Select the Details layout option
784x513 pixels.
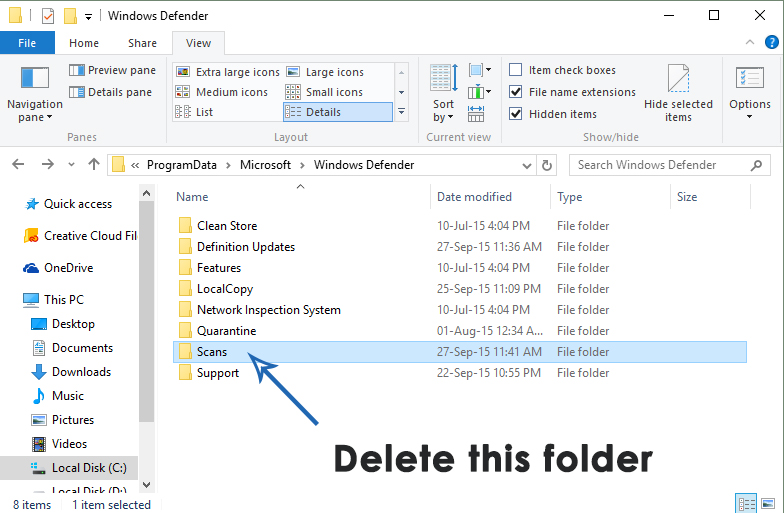click(x=338, y=112)
